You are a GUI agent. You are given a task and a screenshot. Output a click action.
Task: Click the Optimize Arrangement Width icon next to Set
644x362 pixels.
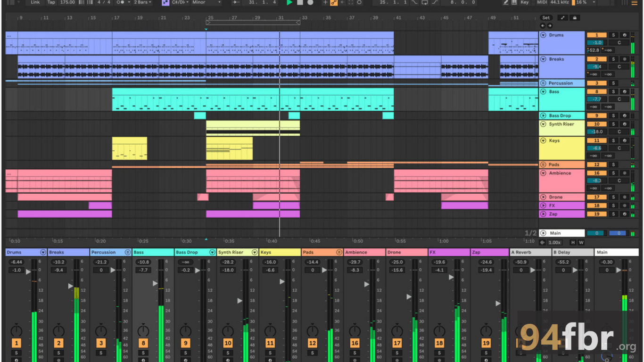coord(562,18)
